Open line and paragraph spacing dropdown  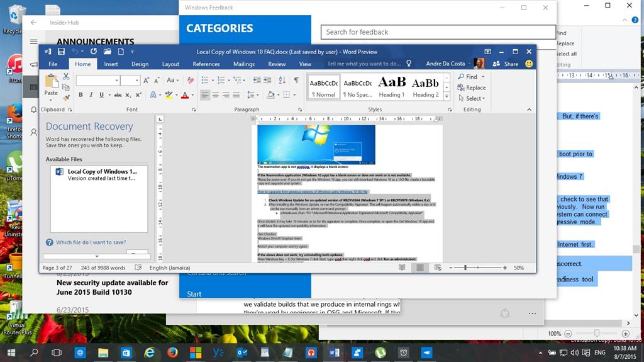click(253, 95)
